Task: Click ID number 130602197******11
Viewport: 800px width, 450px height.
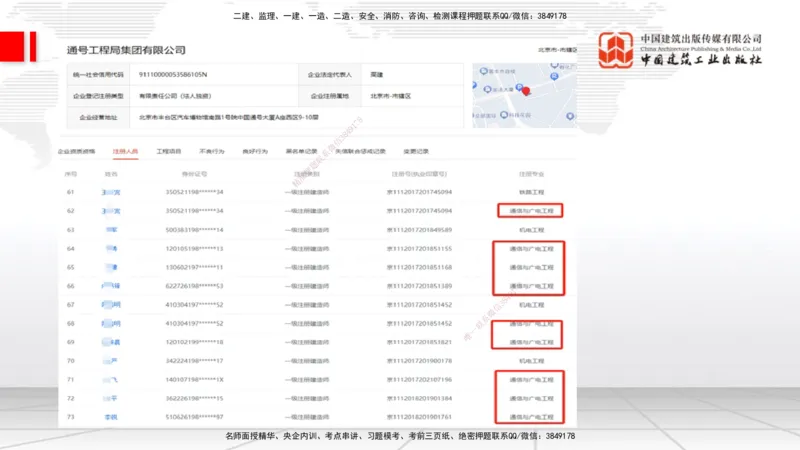Action: pos(194,267)
